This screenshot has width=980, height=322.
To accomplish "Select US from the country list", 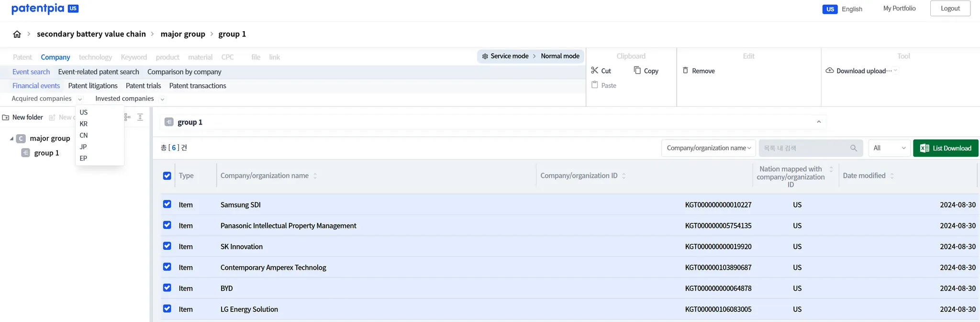I will click(x=84, y=112).
